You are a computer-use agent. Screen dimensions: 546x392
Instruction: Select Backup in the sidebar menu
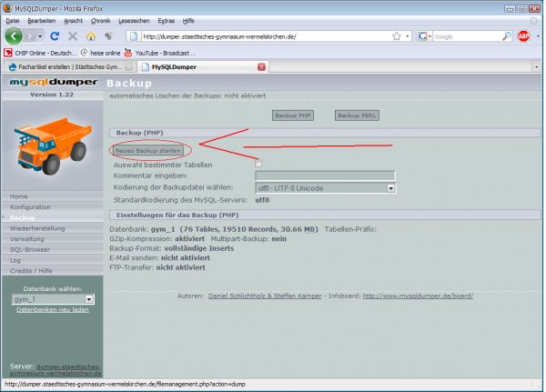pos(22,218)
